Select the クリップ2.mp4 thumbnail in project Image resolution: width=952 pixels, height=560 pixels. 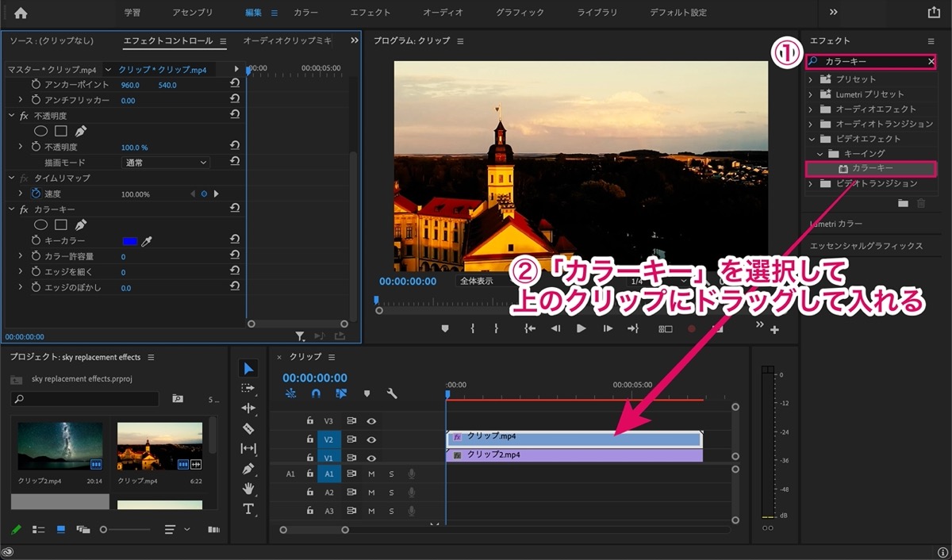tap(60, 447)
